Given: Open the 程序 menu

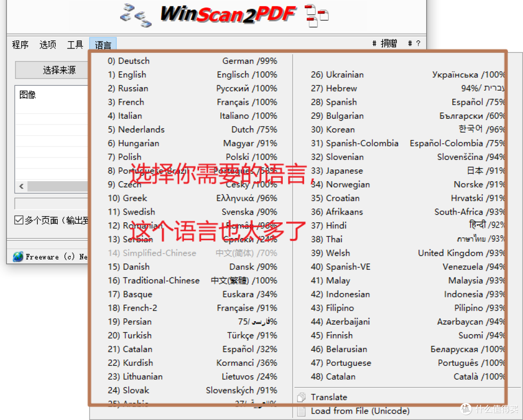Looking at the screenshot, I should [20, 45].
